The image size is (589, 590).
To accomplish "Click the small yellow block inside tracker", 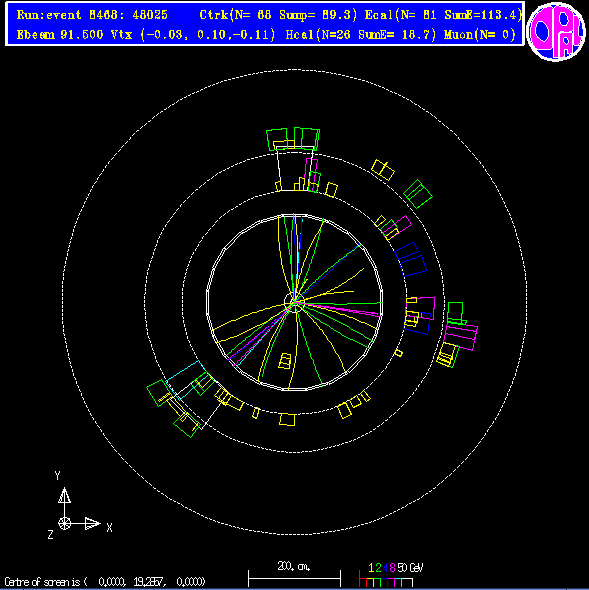I will point(285,361).
